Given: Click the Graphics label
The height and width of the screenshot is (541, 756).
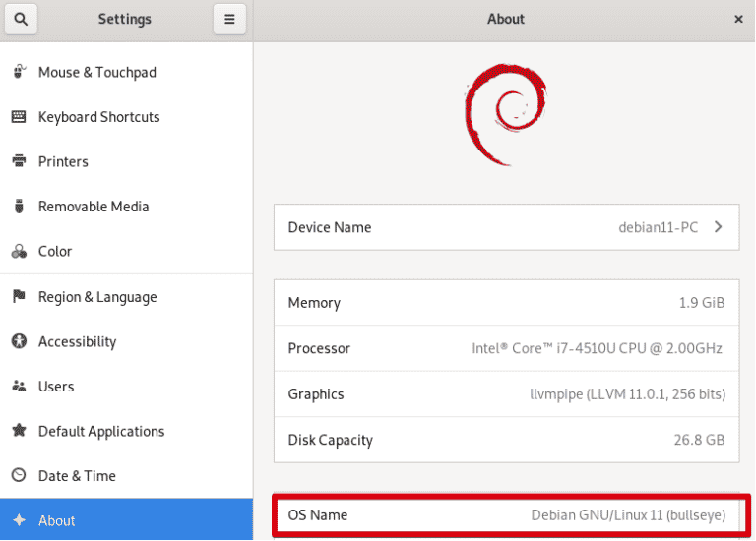Looking at the screenshot, I should (x=316, y=394).
